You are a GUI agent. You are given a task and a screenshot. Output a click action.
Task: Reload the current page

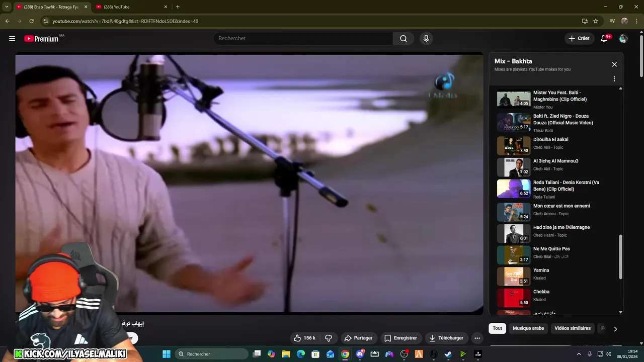31,21
